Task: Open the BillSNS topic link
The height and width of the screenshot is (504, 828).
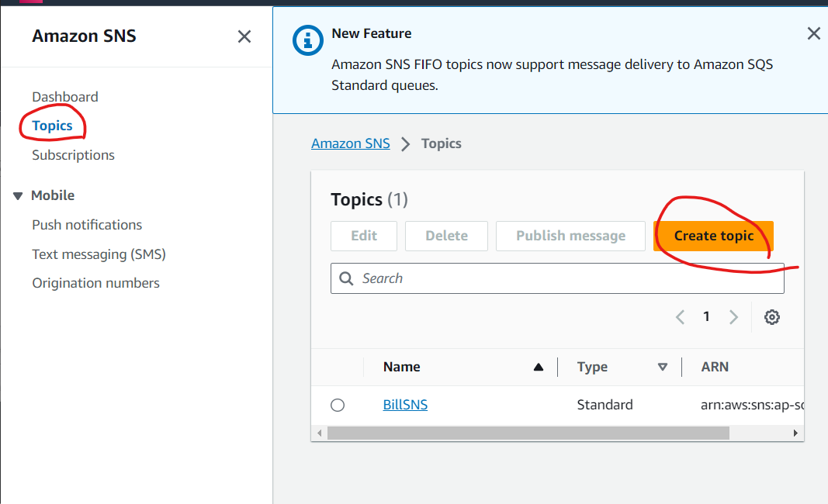Action: [x=405, y=405]
